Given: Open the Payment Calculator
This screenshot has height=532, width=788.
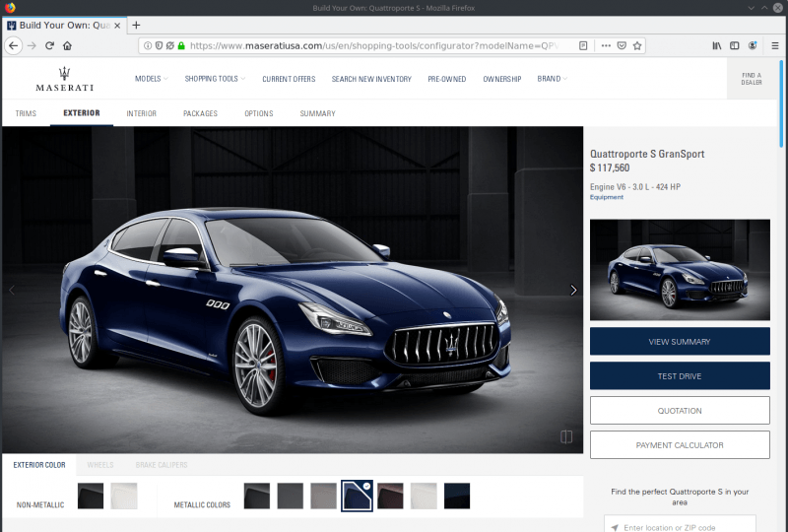Looking at the screenshot, I should tap(680, 445).
